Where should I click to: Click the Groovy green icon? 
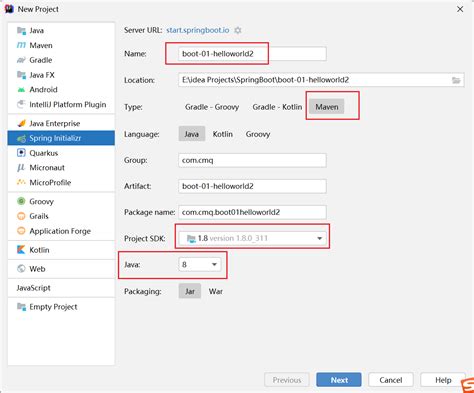pos(21,201)
